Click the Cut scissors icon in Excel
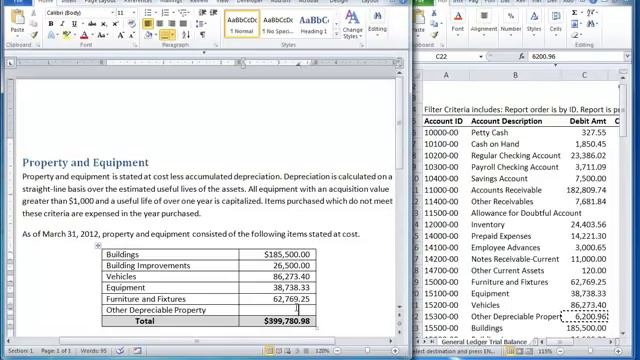 pos(434,14)
